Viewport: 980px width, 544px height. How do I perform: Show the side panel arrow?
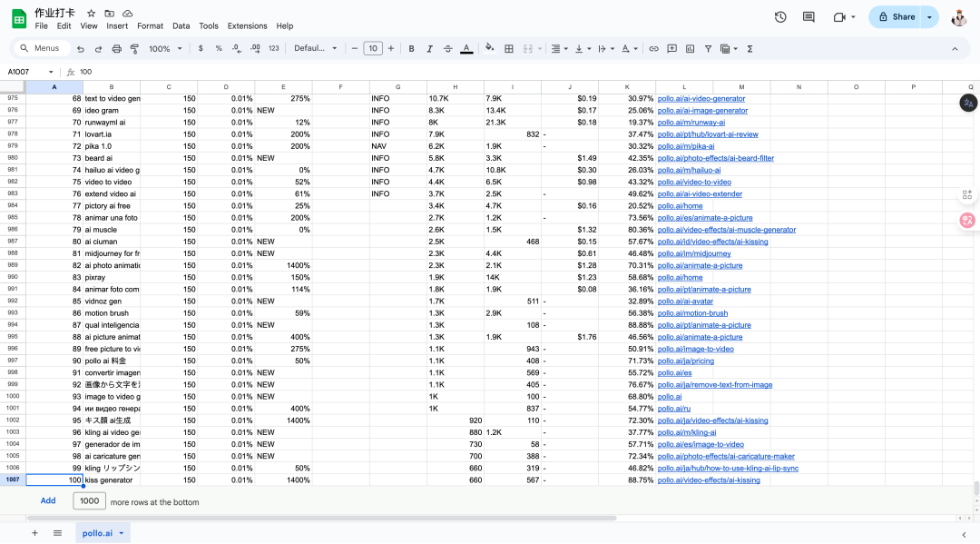coord(964,535)
